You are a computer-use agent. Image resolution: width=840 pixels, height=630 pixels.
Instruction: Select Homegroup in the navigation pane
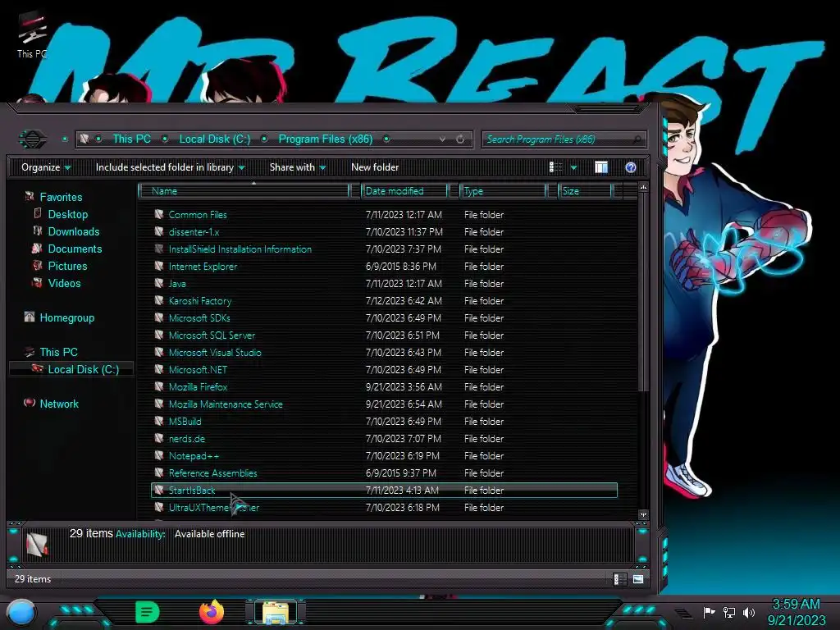coord(67,317)
